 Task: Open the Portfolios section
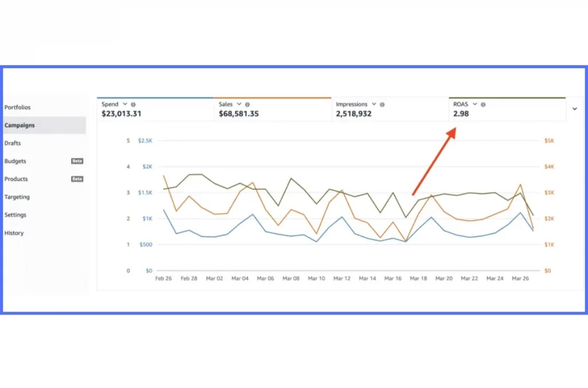(17, 107)
